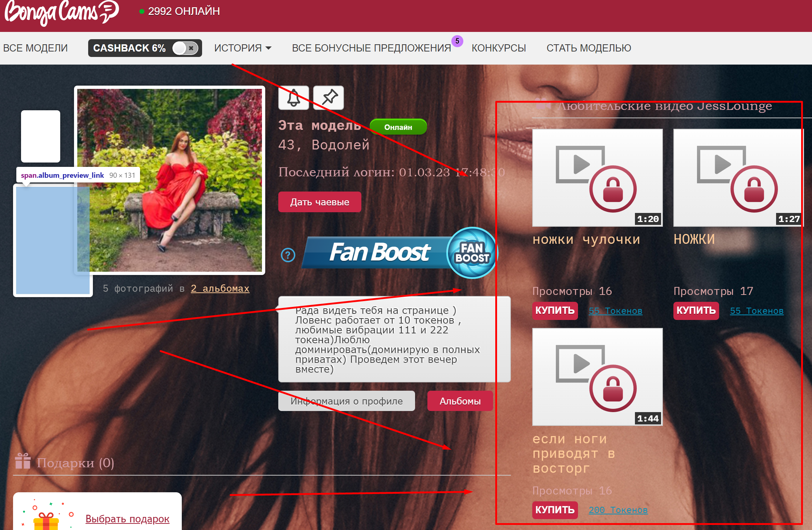Open the main profile photo in red dress

click(x=169, y=180)
